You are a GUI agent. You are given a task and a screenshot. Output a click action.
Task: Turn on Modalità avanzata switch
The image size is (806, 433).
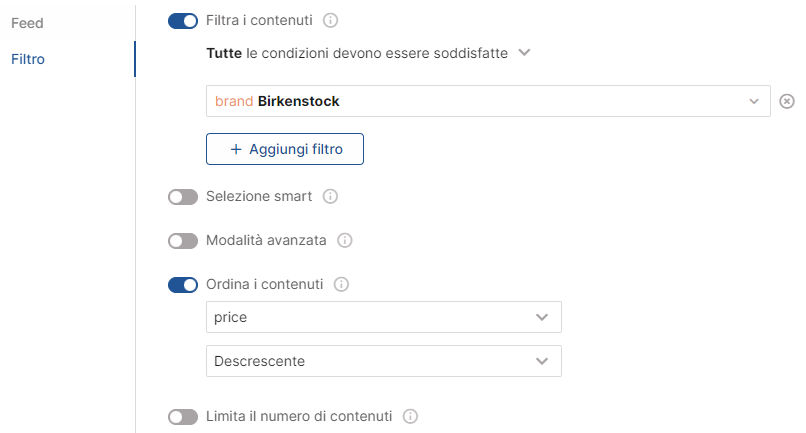[x=183, y=241]
